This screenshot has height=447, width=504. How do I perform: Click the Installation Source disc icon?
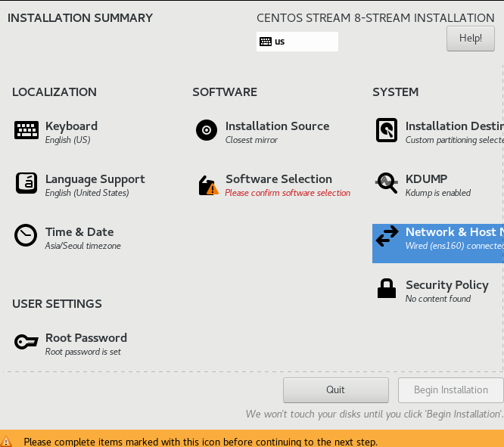point(207,130)
